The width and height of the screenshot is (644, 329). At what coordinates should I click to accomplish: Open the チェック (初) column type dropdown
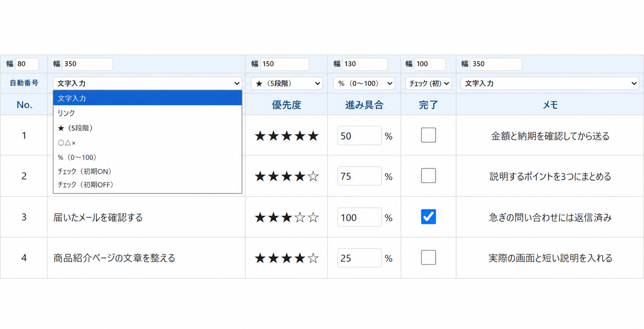pyautogui.click(x=428, y=83)
